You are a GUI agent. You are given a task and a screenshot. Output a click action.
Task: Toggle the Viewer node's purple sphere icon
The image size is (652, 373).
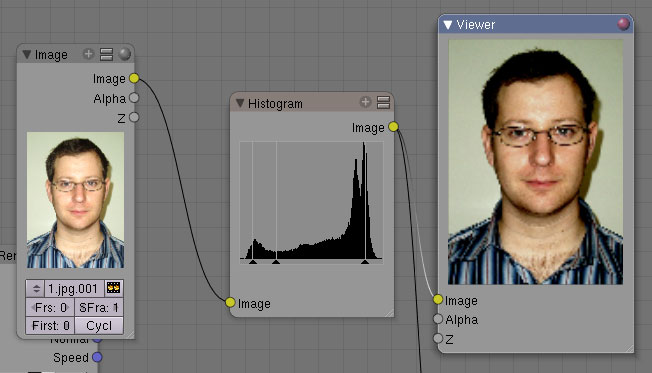click(x=623, y=24)
